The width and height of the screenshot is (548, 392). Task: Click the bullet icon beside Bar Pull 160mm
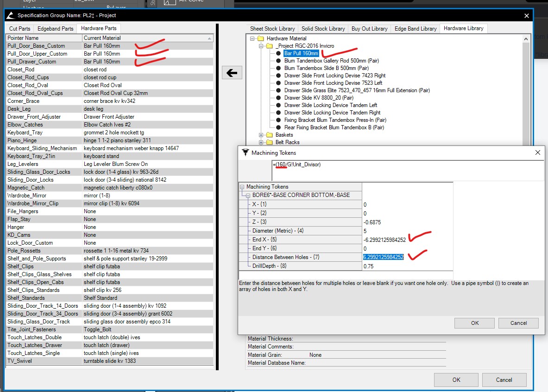click(278, 53)
